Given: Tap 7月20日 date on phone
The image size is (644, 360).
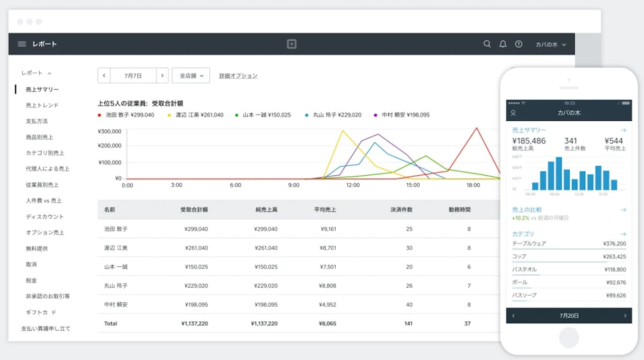Looking at the screenshot, I should tap(569, 315).
